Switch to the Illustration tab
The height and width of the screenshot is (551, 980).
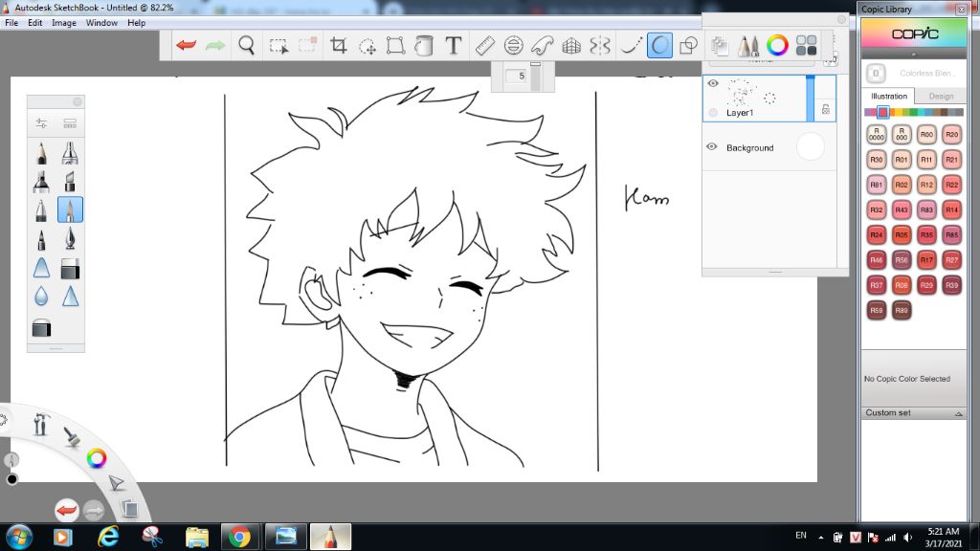889,97
